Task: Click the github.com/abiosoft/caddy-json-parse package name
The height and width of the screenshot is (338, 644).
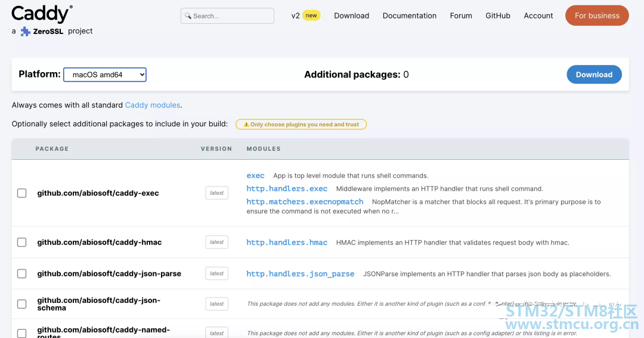Action: tap(109, 274)
